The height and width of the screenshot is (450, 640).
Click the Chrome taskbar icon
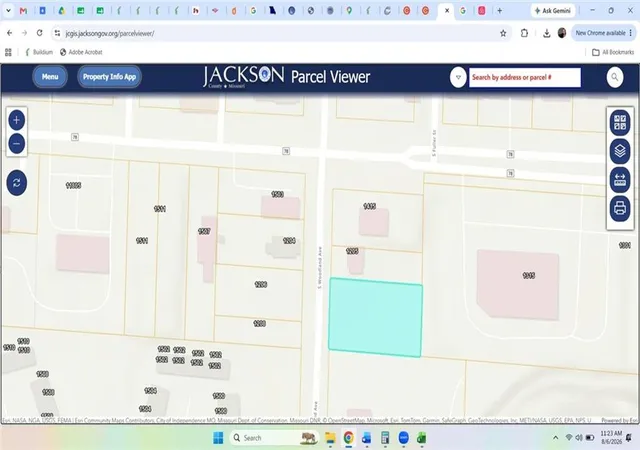[348, 438]
